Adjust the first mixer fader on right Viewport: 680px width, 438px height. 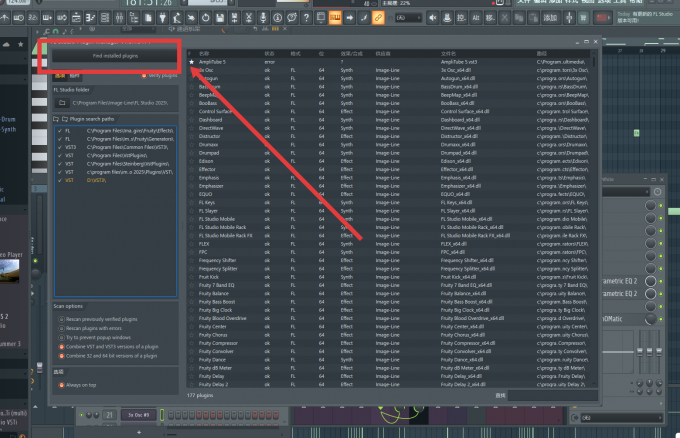(640, 352)
